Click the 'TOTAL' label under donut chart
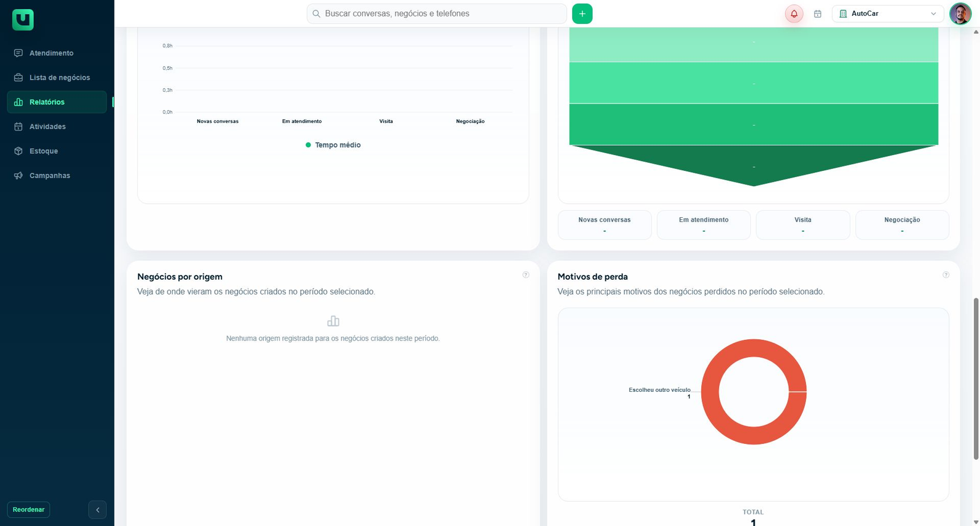The image size is (980, 526). coord(753,512)
